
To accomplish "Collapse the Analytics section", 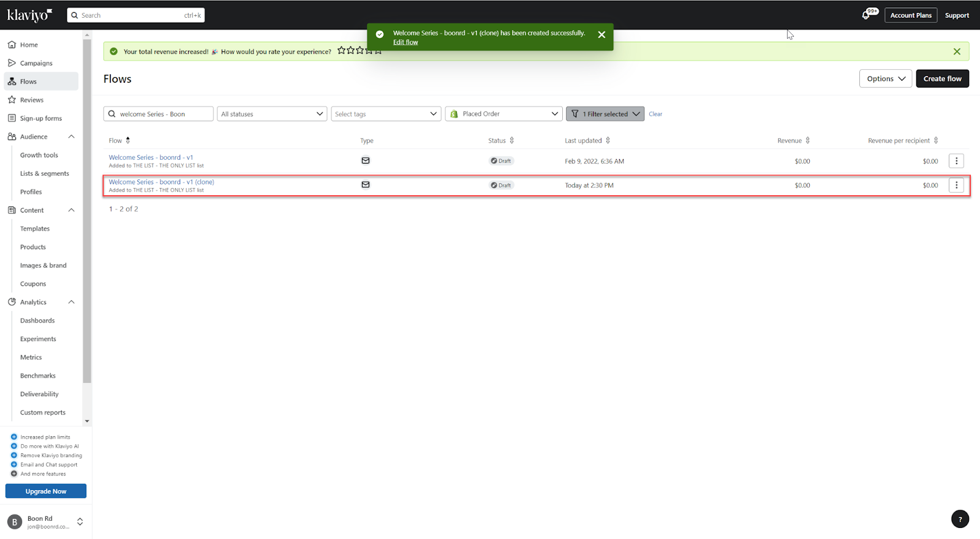I will coord(71,302).
